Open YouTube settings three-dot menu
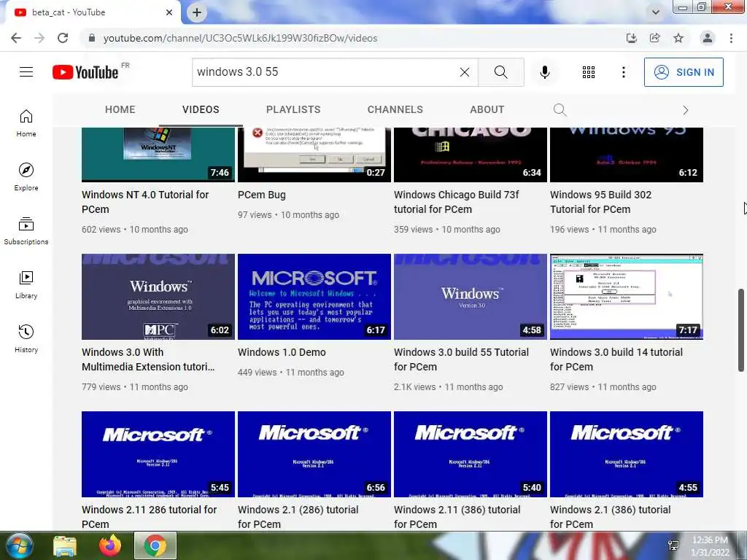The height and width of the screenshot is (560, 747). tap(623, 72)
